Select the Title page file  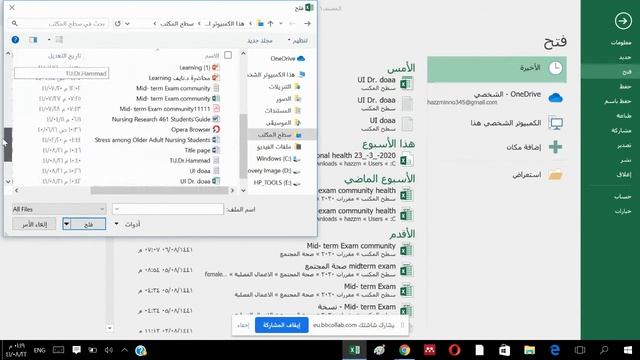[202, 150]
